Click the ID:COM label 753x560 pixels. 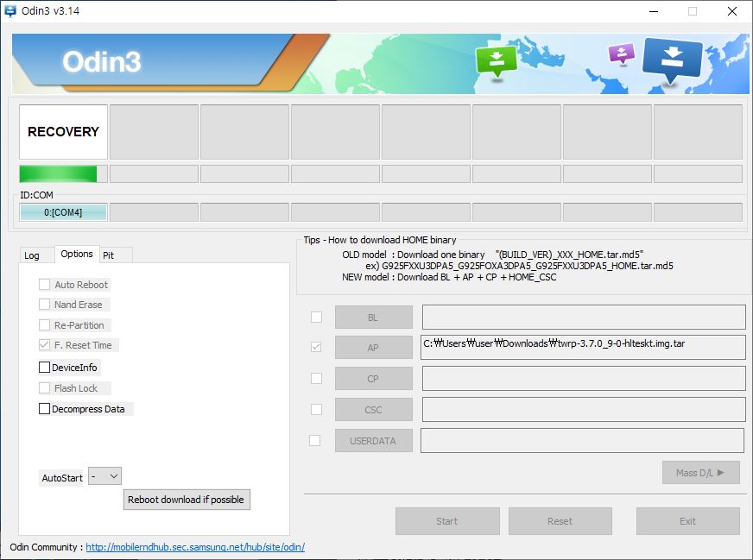(x=36, y=195)
